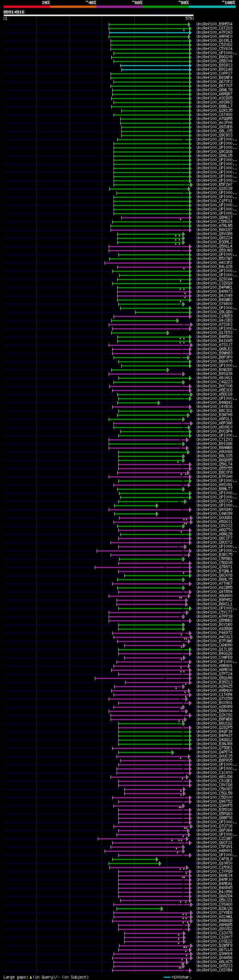The width and height of the screenshot is (239, 980).
Task: Click the cyan alignment bar for A7P2A3
Action: click(x=150, y=33)
